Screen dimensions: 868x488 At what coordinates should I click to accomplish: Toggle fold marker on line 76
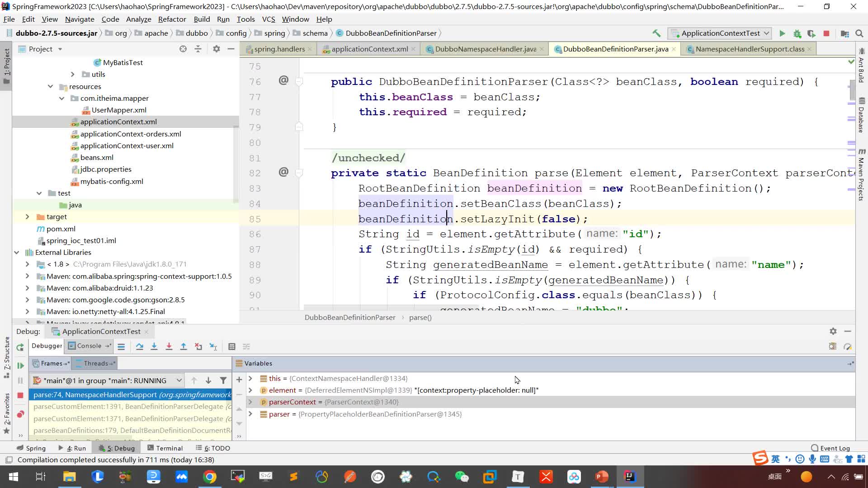click(x=299, y=82)
